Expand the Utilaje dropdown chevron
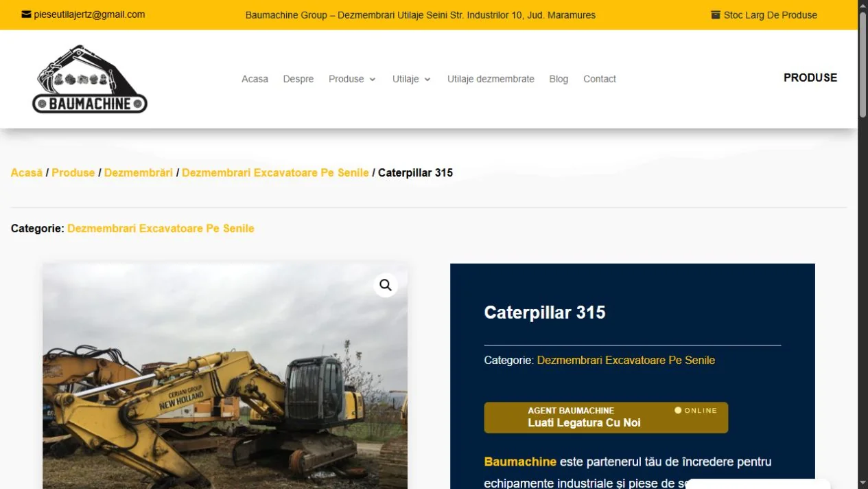Screen dimensions: 868x489 pyautogui.click(x=427, y=80)
